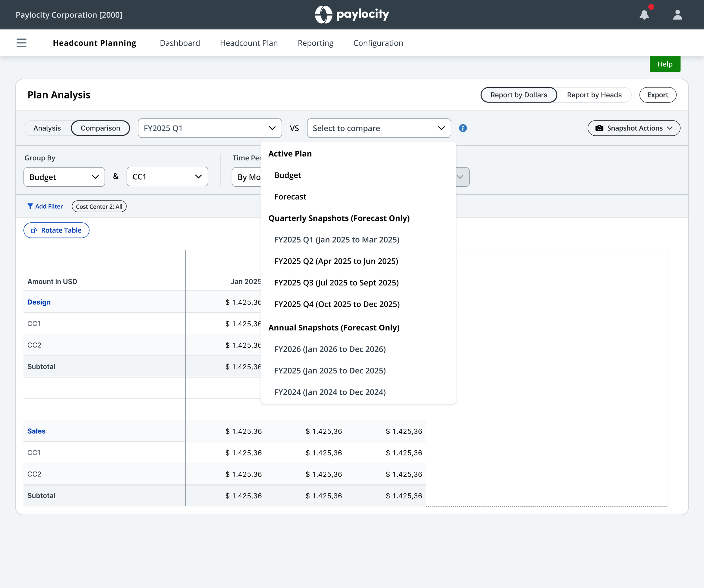The height and width of the screenshot is (588, 704).
Task: Click the Cost Center 2: All filter chip
Action: click(x=99, y=207)
